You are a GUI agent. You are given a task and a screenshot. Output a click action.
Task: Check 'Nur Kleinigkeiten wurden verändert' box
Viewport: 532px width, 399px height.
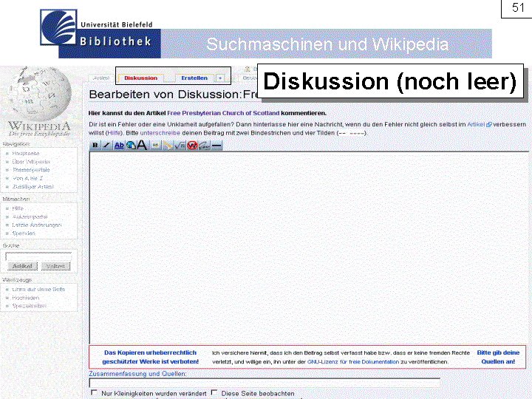click(x=94, y=392)
